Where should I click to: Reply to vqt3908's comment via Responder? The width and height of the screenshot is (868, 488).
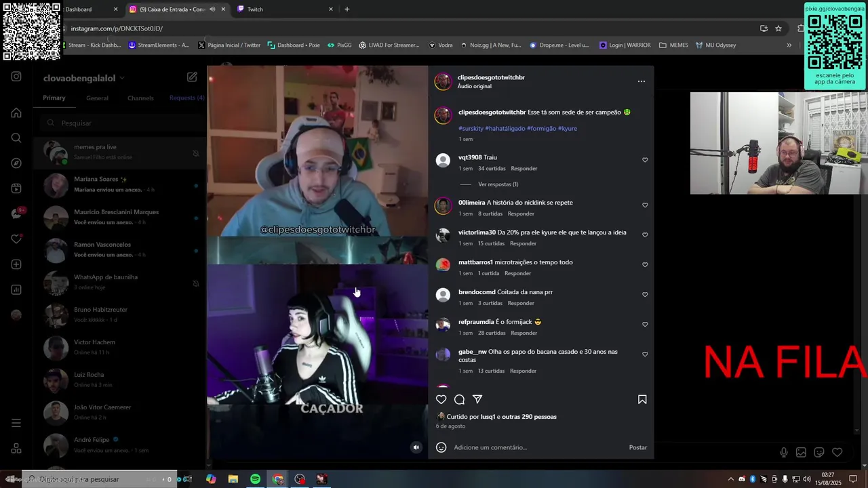[524, 169]
